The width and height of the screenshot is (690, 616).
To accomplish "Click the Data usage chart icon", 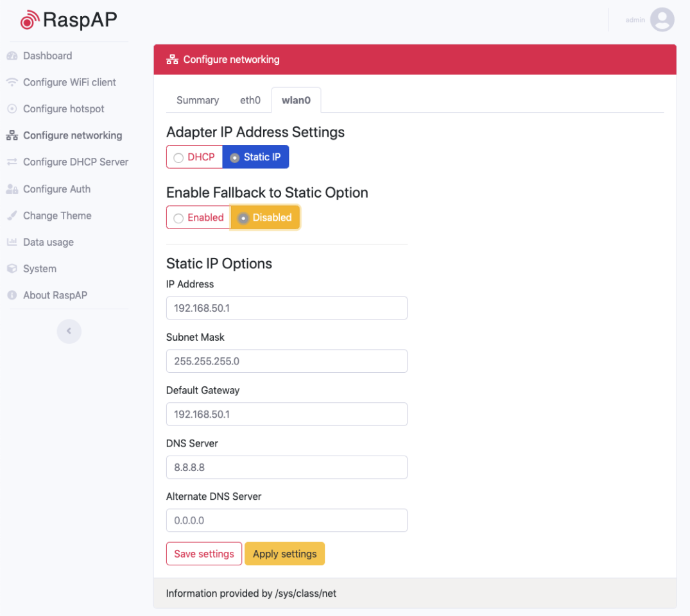I will point(12,242).
